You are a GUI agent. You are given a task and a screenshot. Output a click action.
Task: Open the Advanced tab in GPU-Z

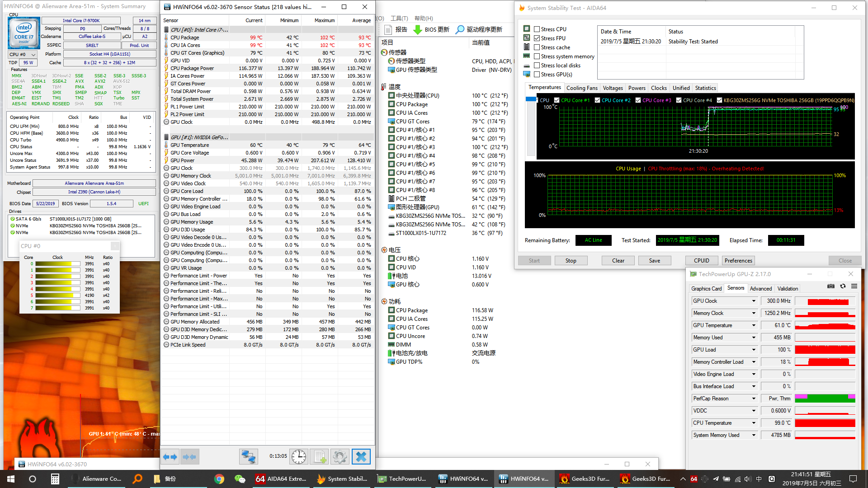[761, 289]
